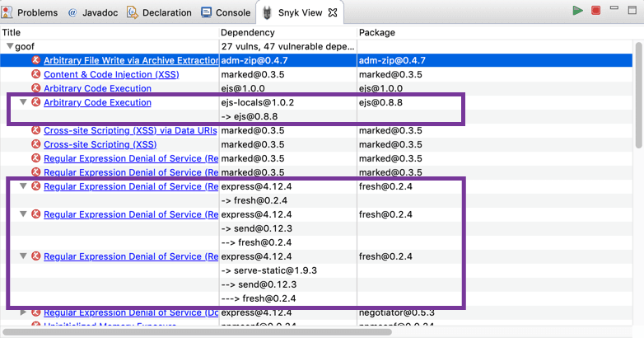The image size is (644, 338).
Task: Click error icon on the express -> fresh@0.2.4 row
Action: 36,185
